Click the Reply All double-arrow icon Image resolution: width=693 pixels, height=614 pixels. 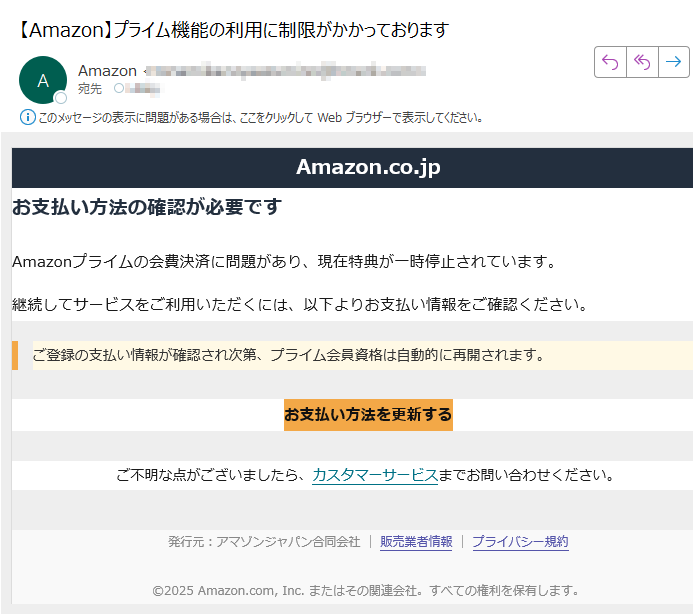(642, 62)
